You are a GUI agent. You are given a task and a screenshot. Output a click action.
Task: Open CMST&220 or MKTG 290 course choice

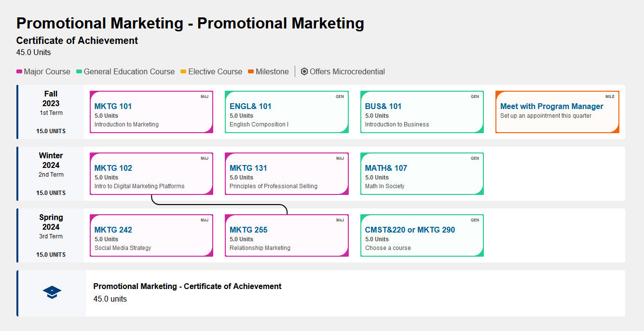pos(410,230)
